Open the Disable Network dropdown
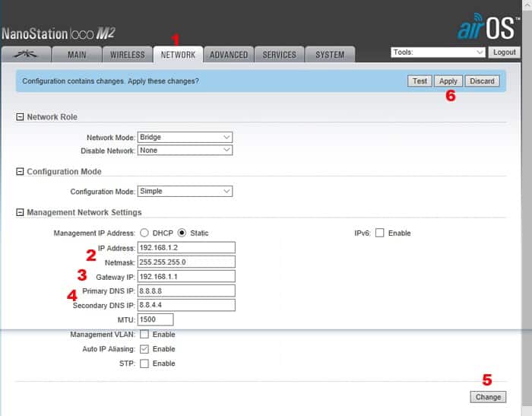The height and width of the screenshot is (416, 532). point(185,150)
